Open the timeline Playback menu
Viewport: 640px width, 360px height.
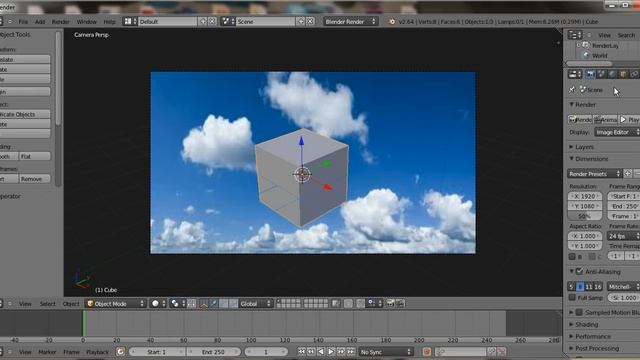click(x=97, y=352)
